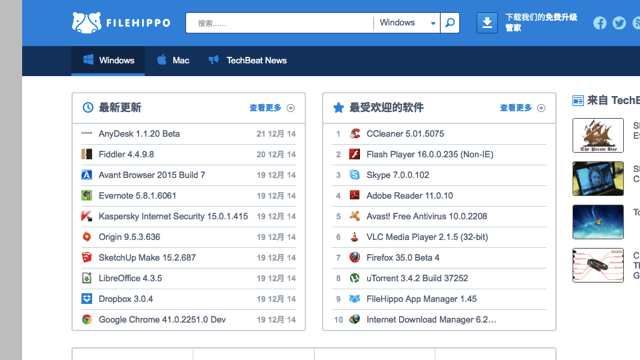Open Adobe Reader 11.0.10 link
640x360 pixels.
pyautogui.click(x=410, y=196)
